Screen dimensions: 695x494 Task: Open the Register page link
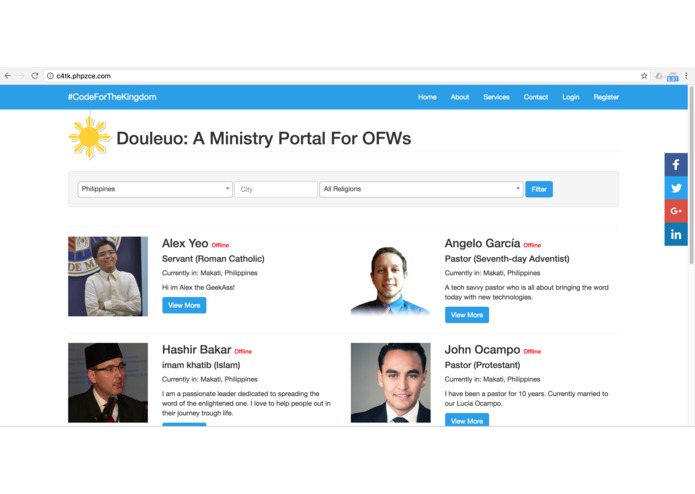coord(606,97)
